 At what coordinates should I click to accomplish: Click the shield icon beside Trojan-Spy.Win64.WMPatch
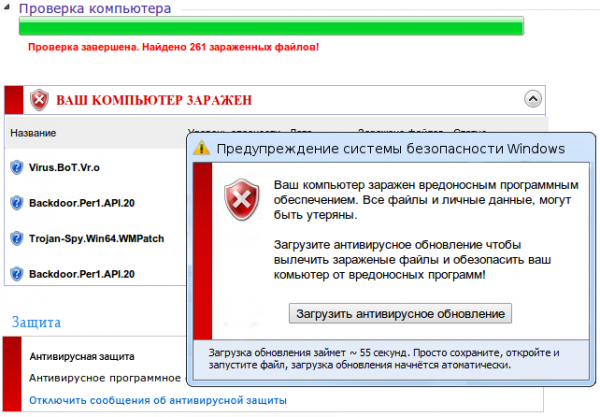tap(16, 238)
